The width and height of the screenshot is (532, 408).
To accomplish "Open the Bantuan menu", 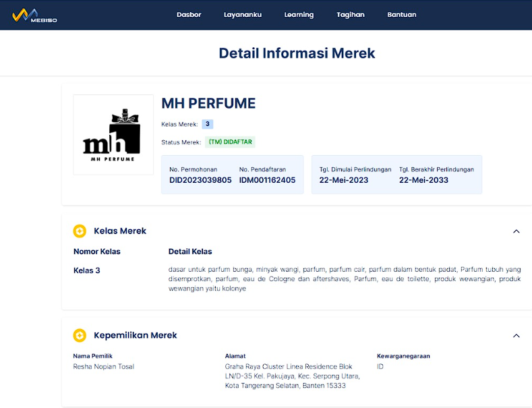I will (x=402, y=15).
